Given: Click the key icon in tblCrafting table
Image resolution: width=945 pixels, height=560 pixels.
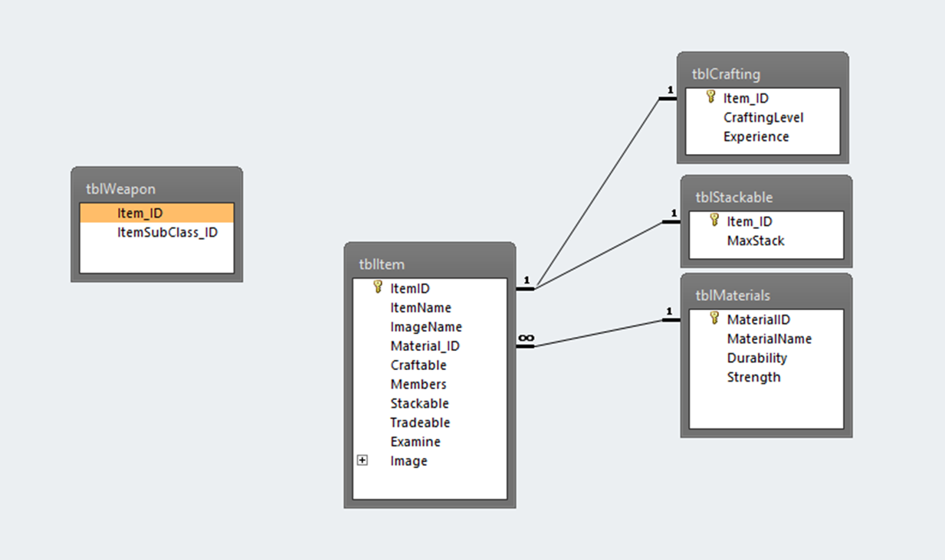Looking at the screenshot, I should tap(710, 97).
